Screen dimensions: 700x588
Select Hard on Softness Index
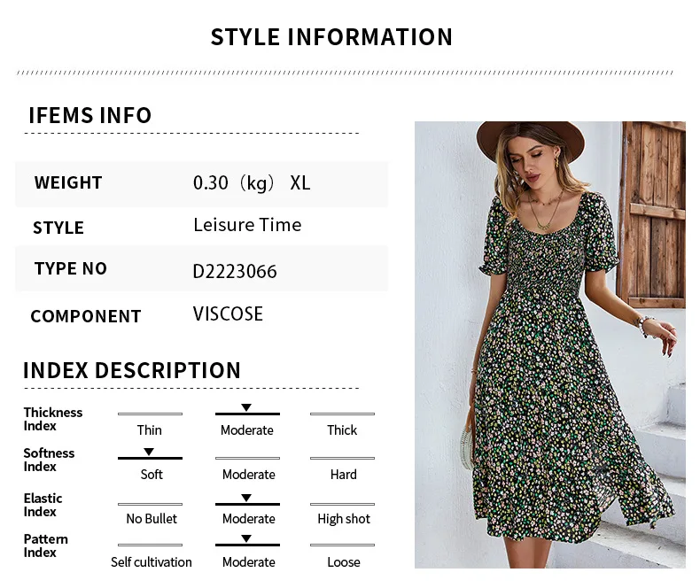[343, 474]
